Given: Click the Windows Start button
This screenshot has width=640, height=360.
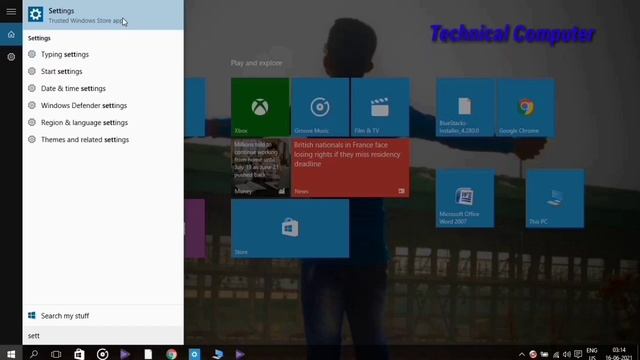Looking at the screenshot, I should (11, 354).
